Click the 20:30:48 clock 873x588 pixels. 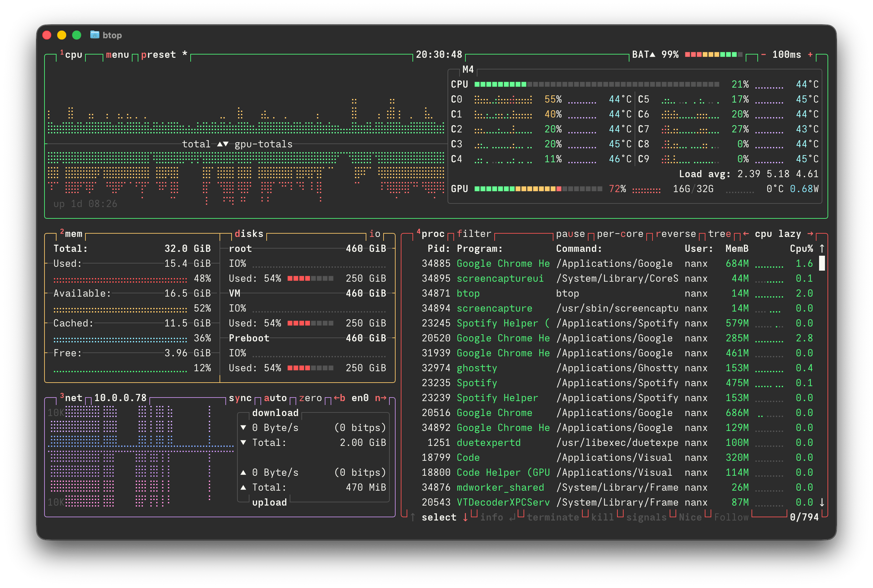(x=439, y=55)
